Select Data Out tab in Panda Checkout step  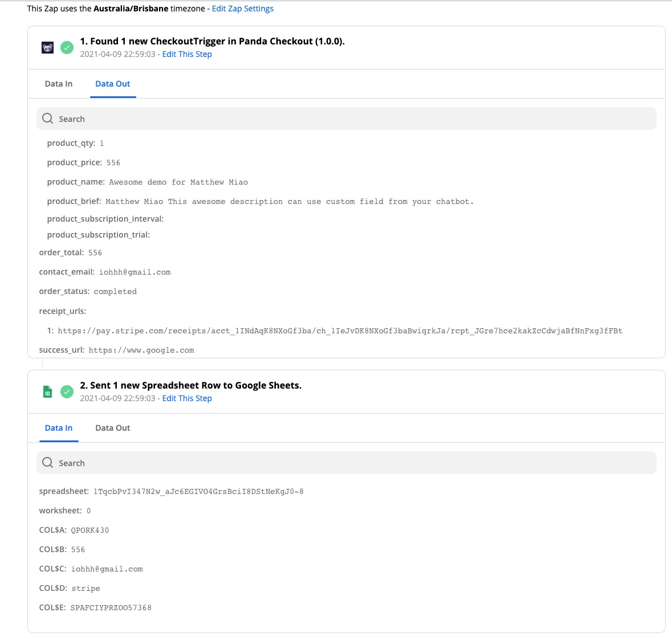click(x=113, y=84)
